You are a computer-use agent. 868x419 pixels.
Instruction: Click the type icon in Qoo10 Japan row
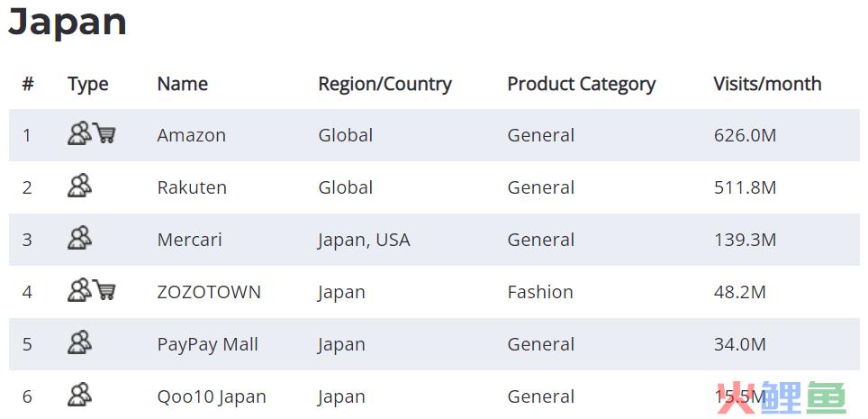pos(80,395)
